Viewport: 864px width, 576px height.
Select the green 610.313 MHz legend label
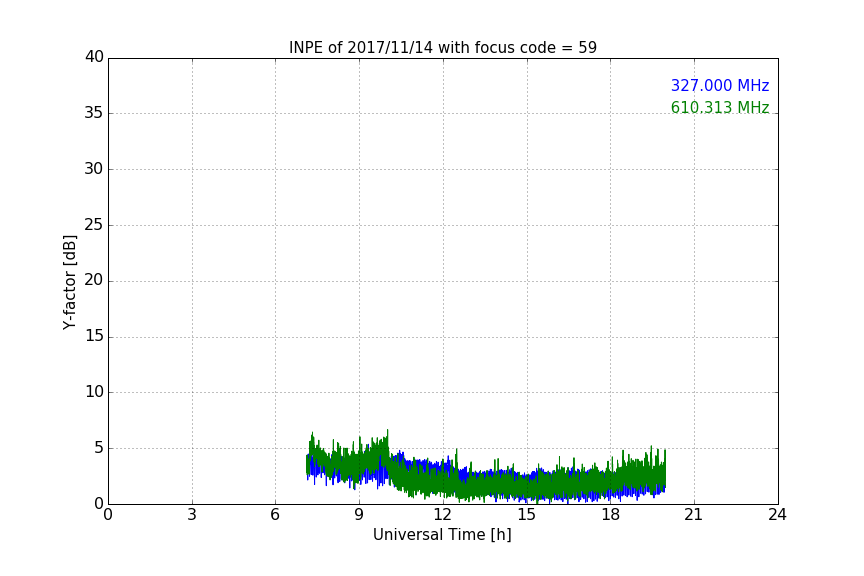(720, 107)
